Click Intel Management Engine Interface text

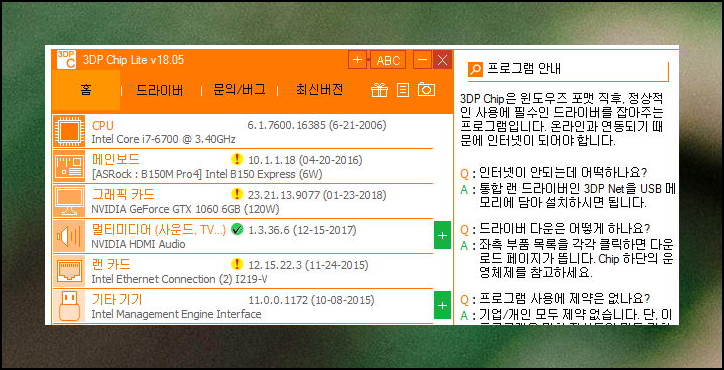176,314
